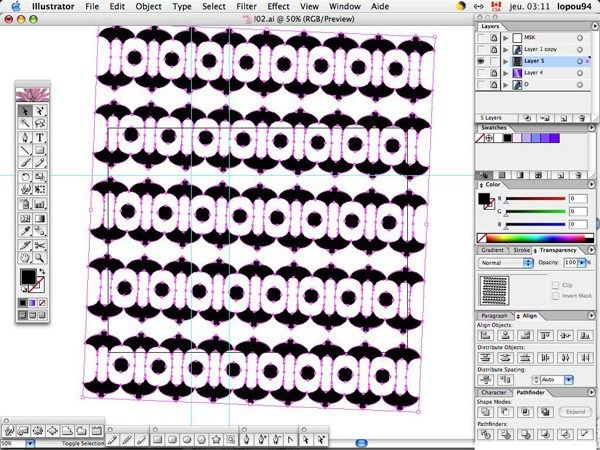Open the Normal blend mode dropdown
Viewport: 600px width, 450px height.
[x=506, y=262]
